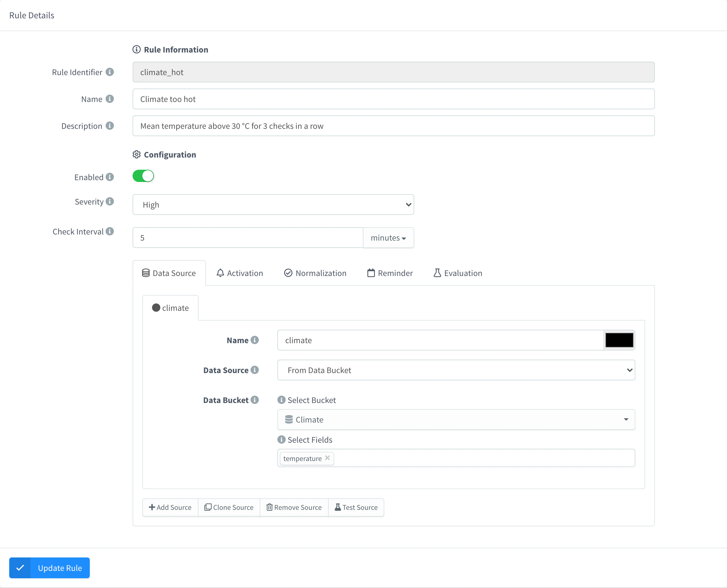Expand the Climate bucket selector
727x588 pixels.
point(456,420)
